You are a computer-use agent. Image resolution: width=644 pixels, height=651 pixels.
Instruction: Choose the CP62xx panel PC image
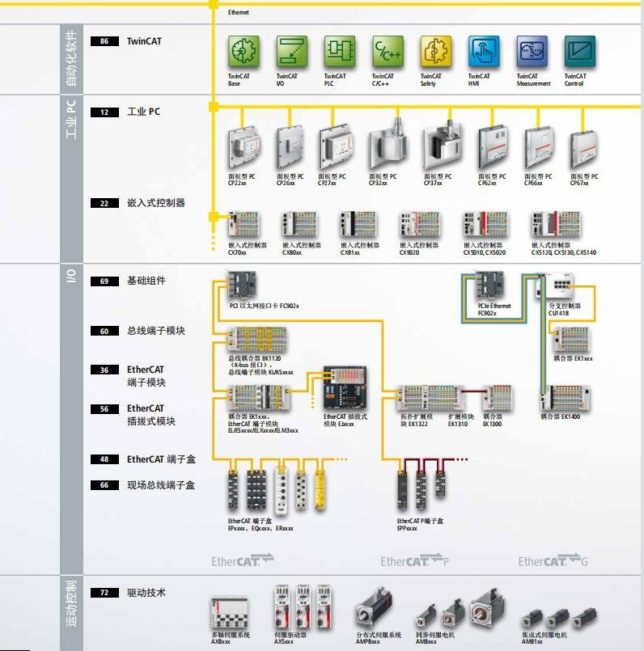click(x=493, y=148)
